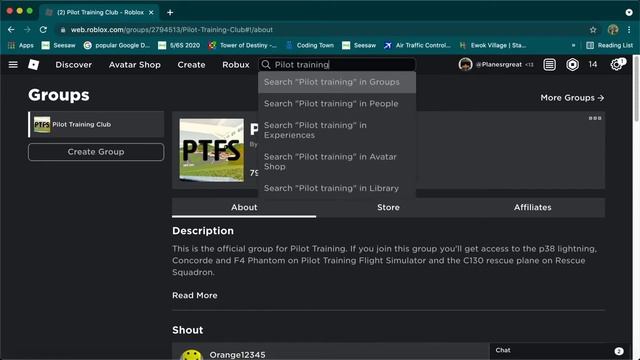Switch to the Store tab

388,207
